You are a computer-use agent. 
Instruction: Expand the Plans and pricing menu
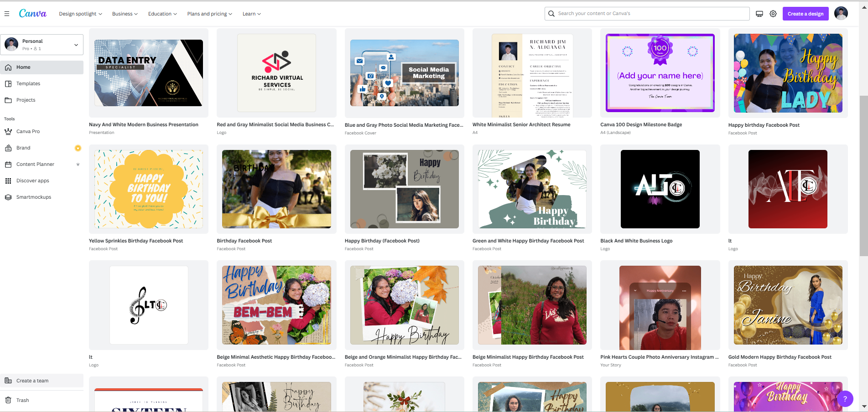click(x=210, y=14)
